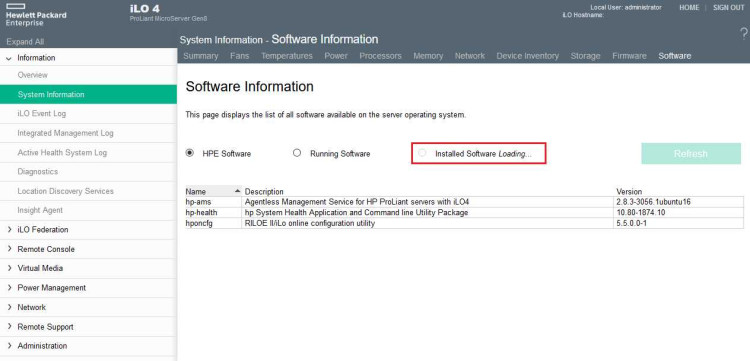Expand the Network sidebar section
This screenshot has height=361, width=750.
(x=9, y=307)
